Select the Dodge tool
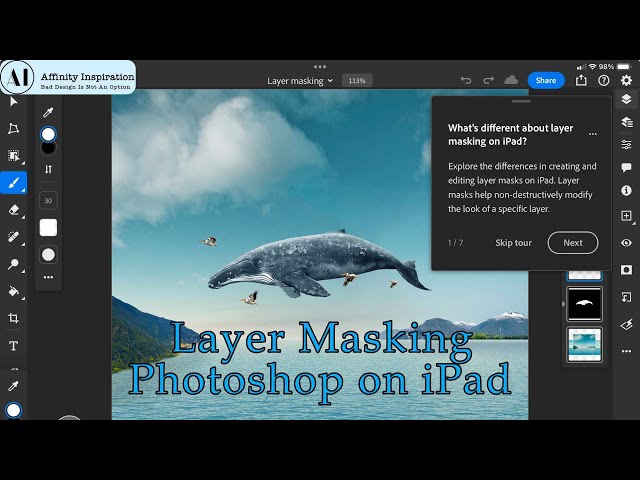640x480 pixels. 13,264
